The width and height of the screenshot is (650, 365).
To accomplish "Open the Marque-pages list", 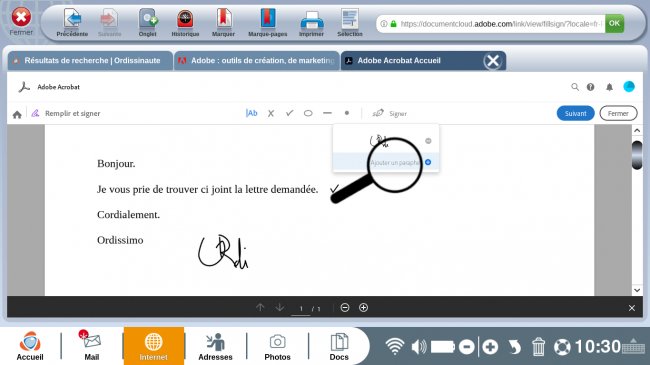I will (x=267, y=23).
